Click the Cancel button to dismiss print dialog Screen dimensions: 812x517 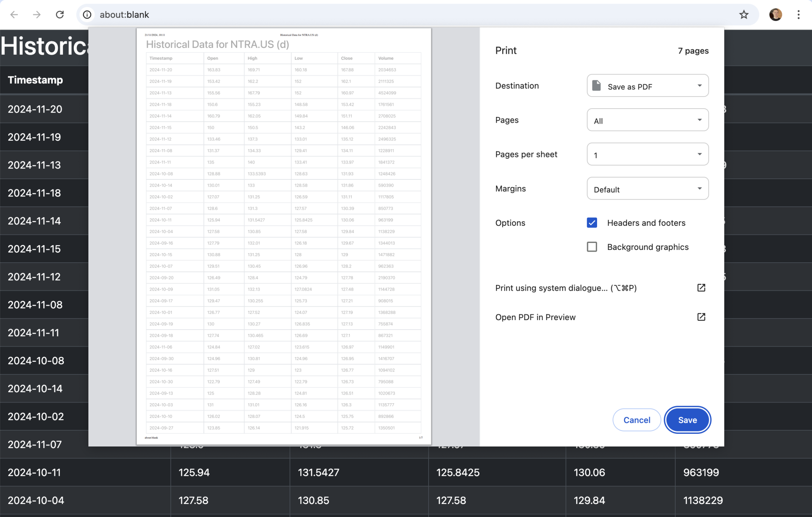click(x=638, y=420)
